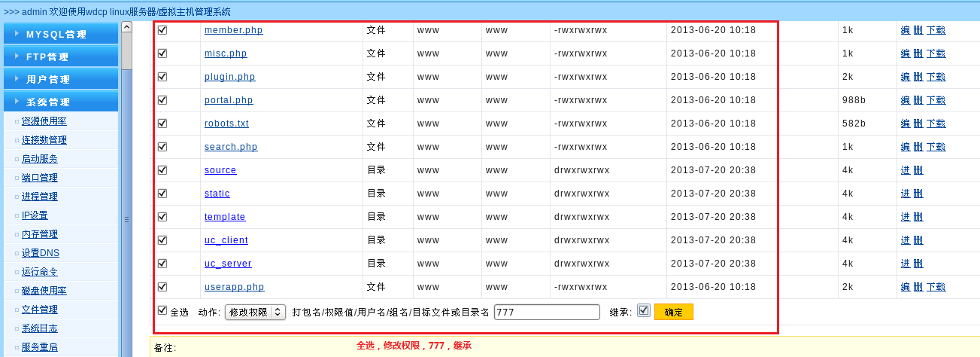Click 编 edit link for portal.php

coord(906,100)
